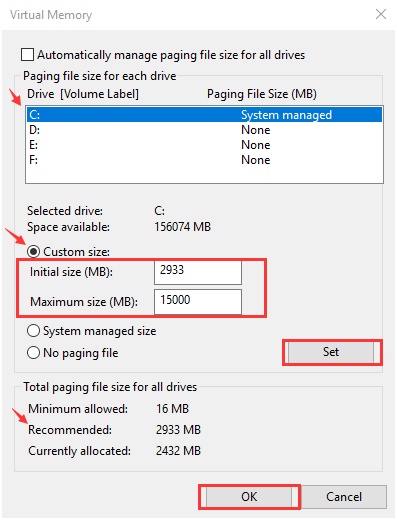
Task: Close the Virtual Memory dialog window
Action: pyautogui.click(x=381, y=14)
